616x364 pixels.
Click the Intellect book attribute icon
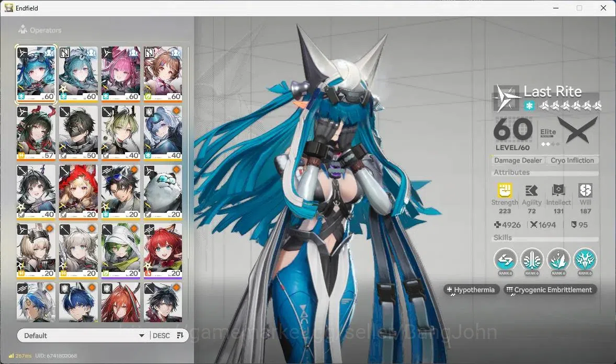click(558, 190)
